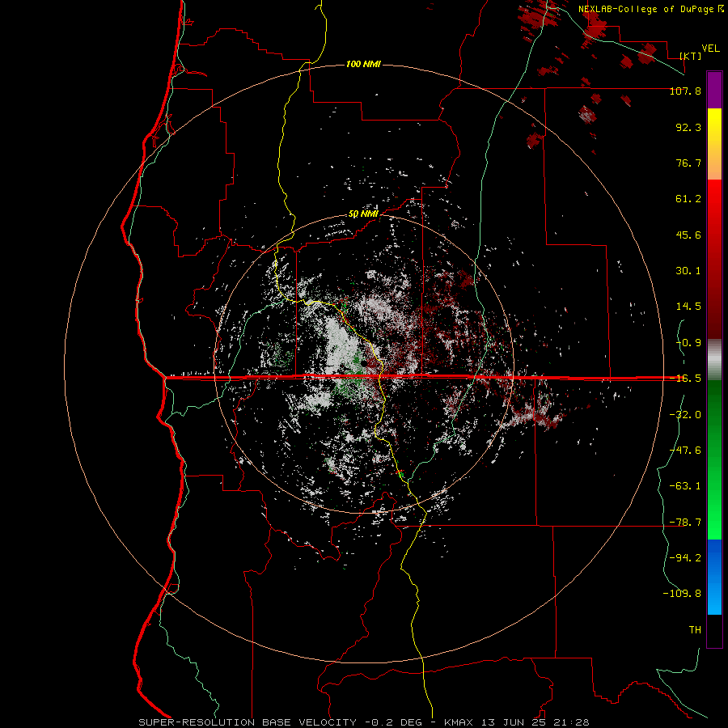The image size is (728, 728).
Task: Click the -63.1 velocity scale value
Action: point(685,486)
